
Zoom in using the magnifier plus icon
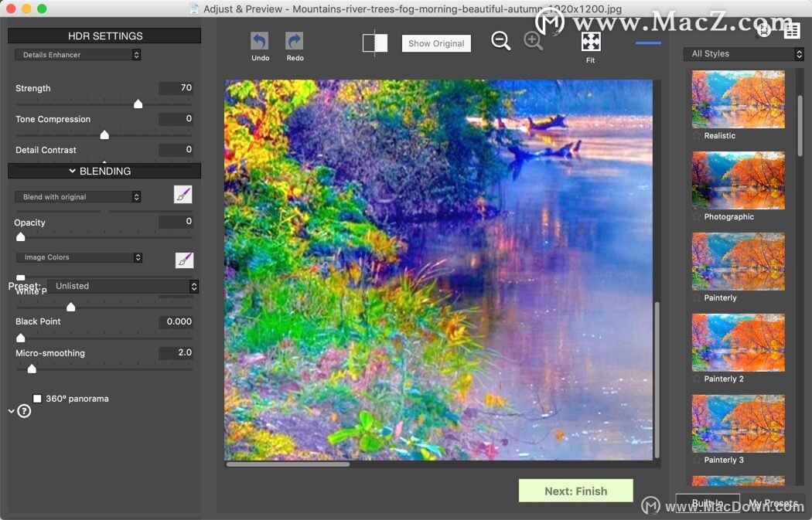coord(534,41)
